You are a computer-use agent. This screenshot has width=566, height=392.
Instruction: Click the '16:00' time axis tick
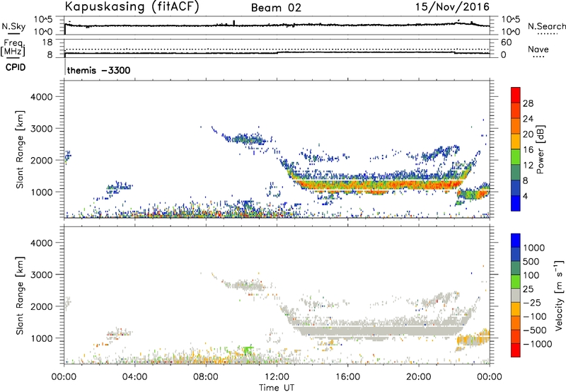[x=347, y=377]
